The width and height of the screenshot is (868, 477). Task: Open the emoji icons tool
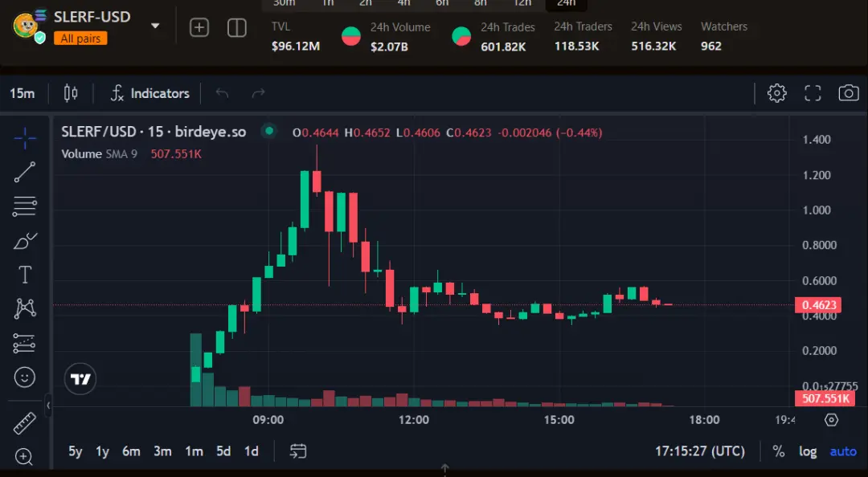tap(25, 377)
